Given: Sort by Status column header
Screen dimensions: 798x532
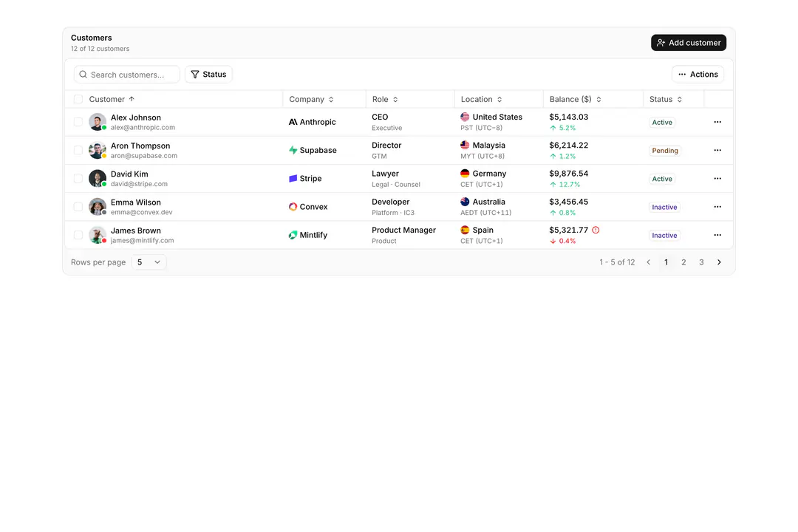Looking at the screenshot, I should pos(666,99).
